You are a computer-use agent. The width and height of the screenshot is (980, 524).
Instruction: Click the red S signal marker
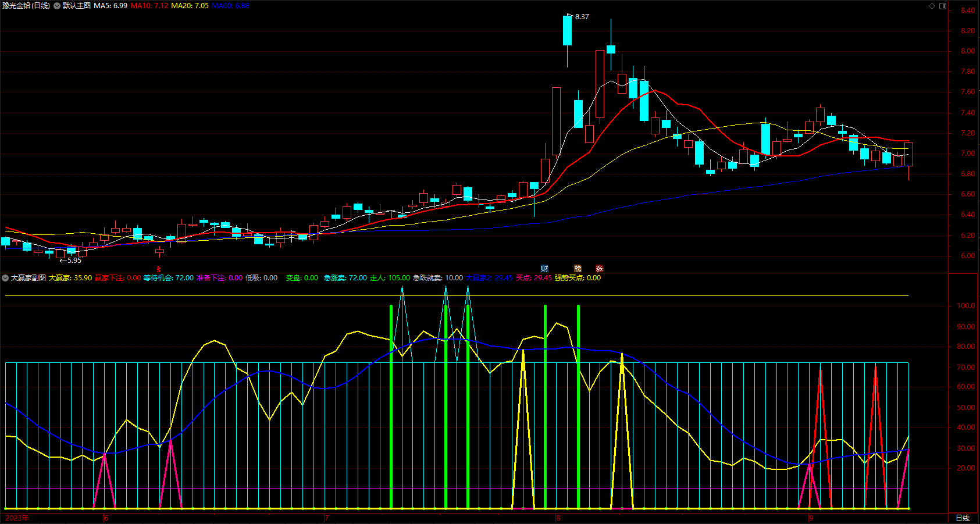click(159, 269)
